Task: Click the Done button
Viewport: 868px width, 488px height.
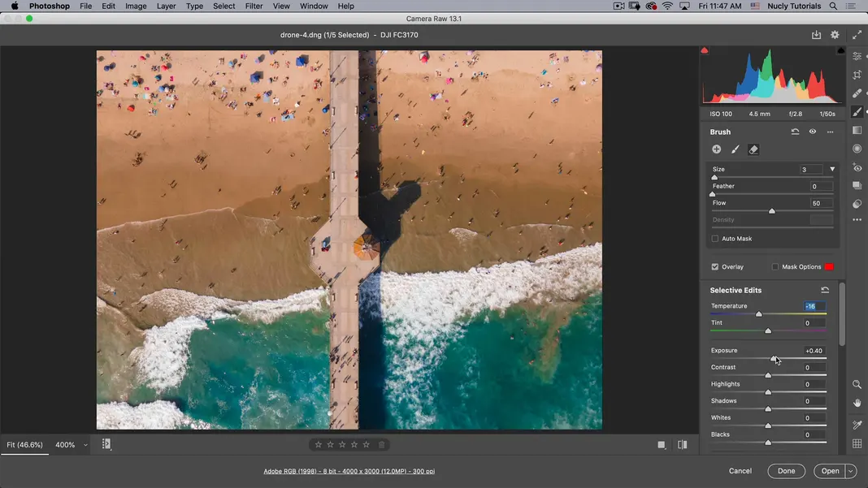Action: 786,471
